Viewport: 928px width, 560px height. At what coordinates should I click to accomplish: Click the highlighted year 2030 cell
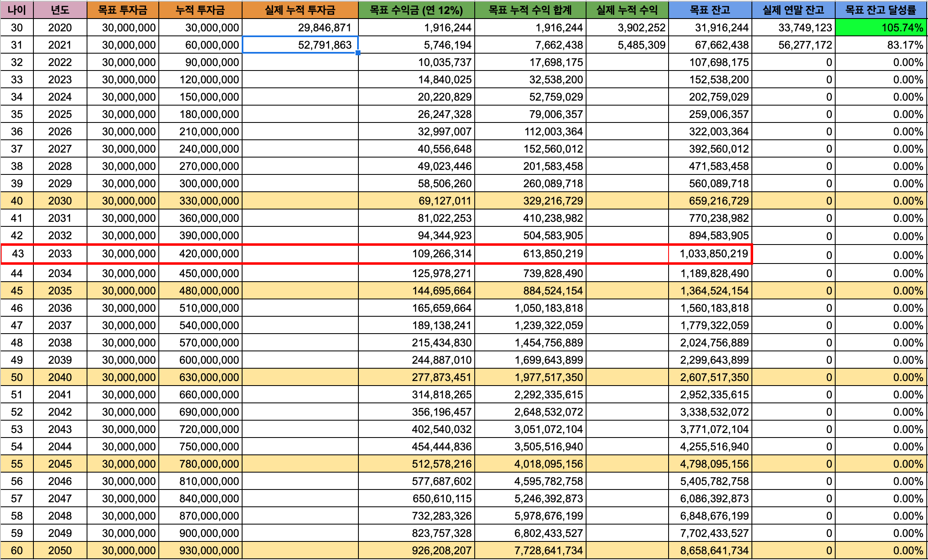pyautogui.click(x=60, y=201)
